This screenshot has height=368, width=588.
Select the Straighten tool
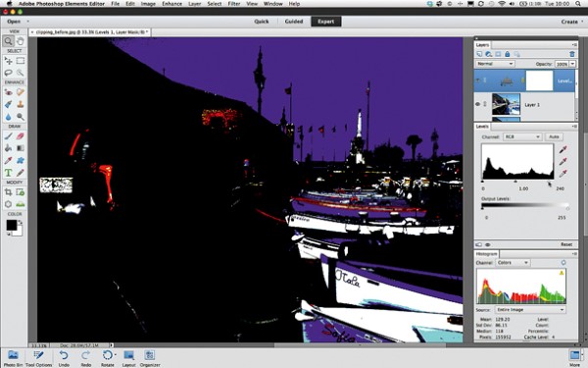(x=21, y=204)
